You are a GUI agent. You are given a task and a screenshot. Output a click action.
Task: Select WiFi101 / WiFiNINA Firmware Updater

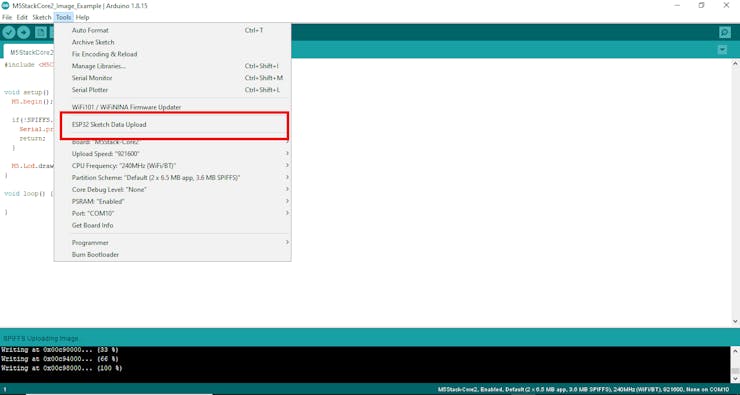[173, 107]
